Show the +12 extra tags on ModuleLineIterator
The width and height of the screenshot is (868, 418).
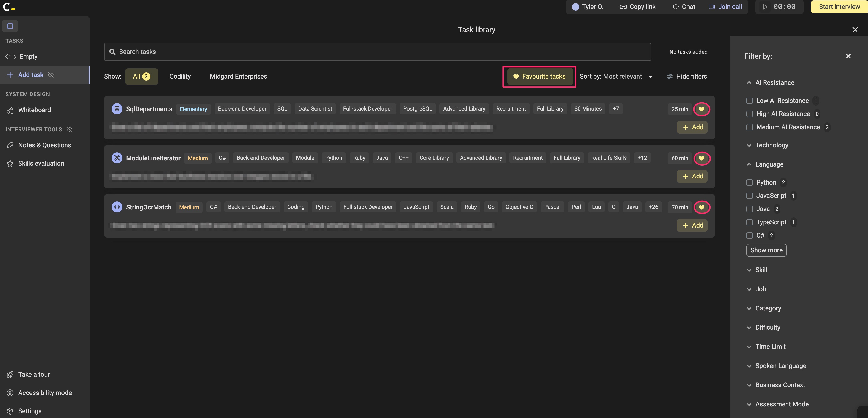click(x=642, y=158)
